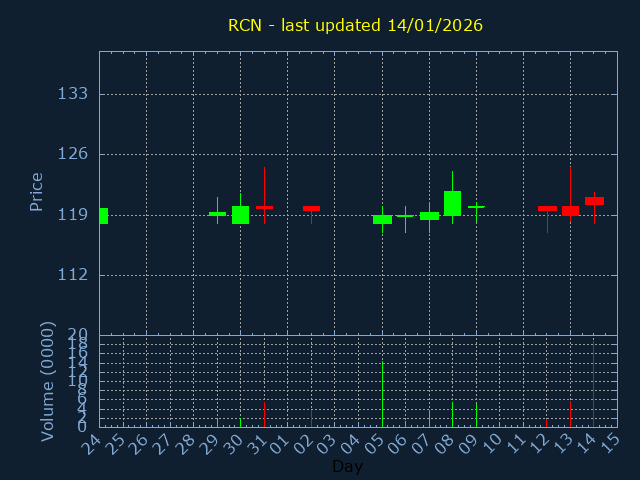640x480 pixels.
Task: Click the 112 price axis label
Action: pyautogui.click(x=73, y=275)
